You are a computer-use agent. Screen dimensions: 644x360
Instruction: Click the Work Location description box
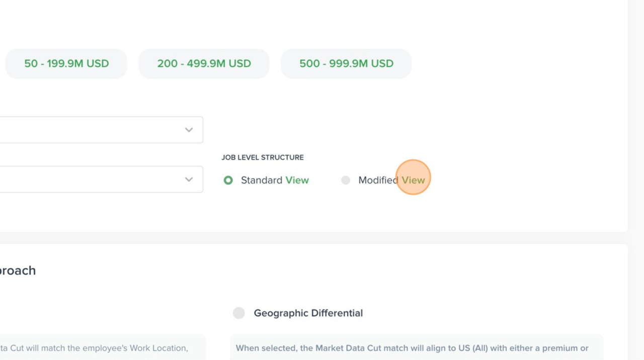pyautogui.click(x=101, y=347)
